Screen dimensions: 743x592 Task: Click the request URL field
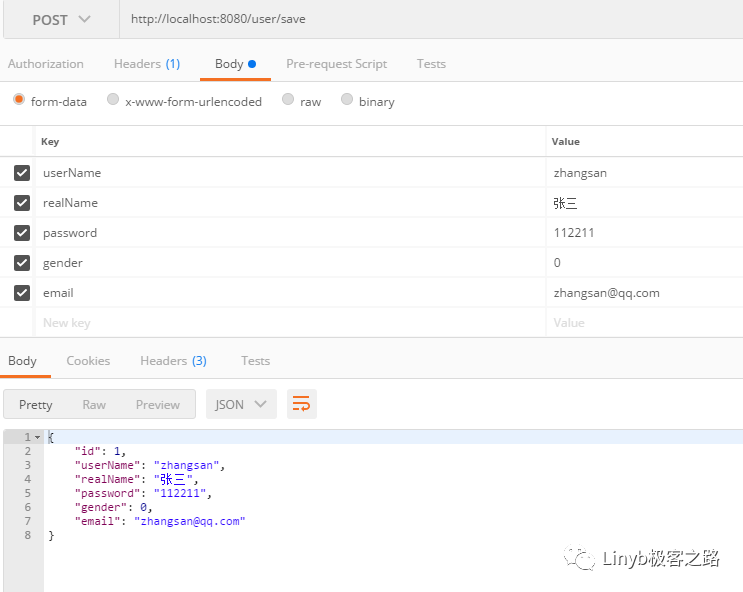(x=431, y=19)
